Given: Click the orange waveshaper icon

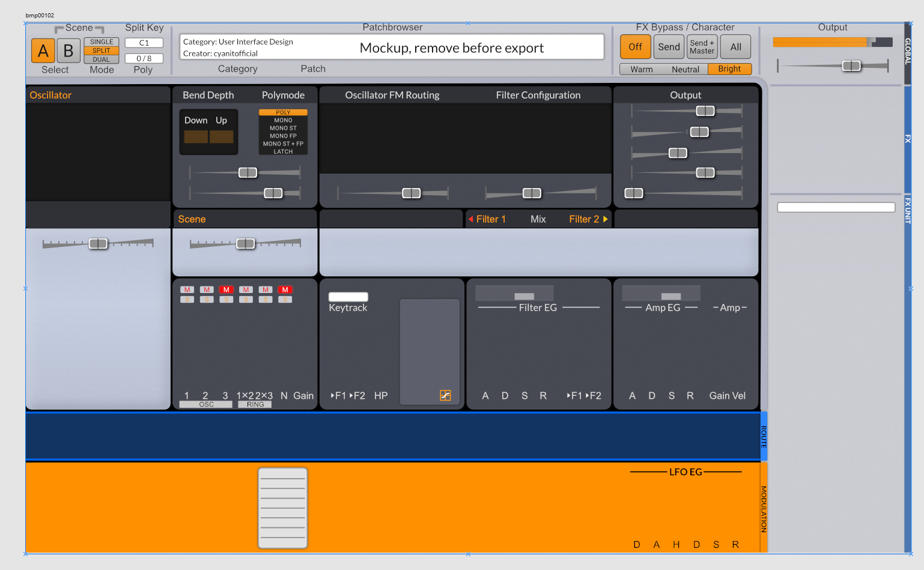Looking at the screenshot, I should coord(445,395).
